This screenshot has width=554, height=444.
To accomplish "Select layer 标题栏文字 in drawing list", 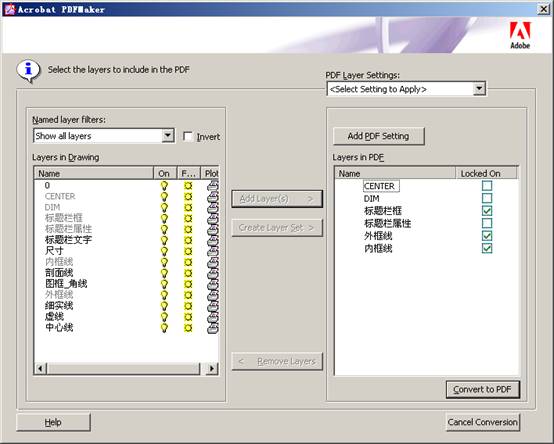I will click(x=68, y=240).
